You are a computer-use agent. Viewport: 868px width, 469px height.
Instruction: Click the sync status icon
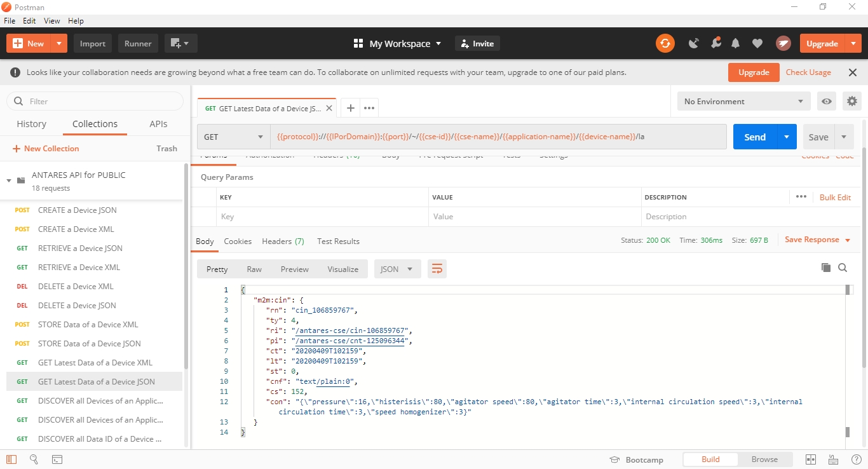tap(665, 43)
